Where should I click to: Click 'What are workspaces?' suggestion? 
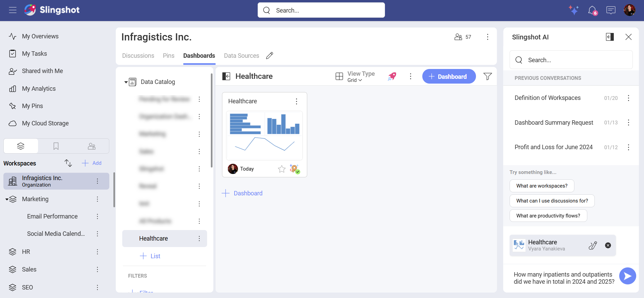click(542, 186)
